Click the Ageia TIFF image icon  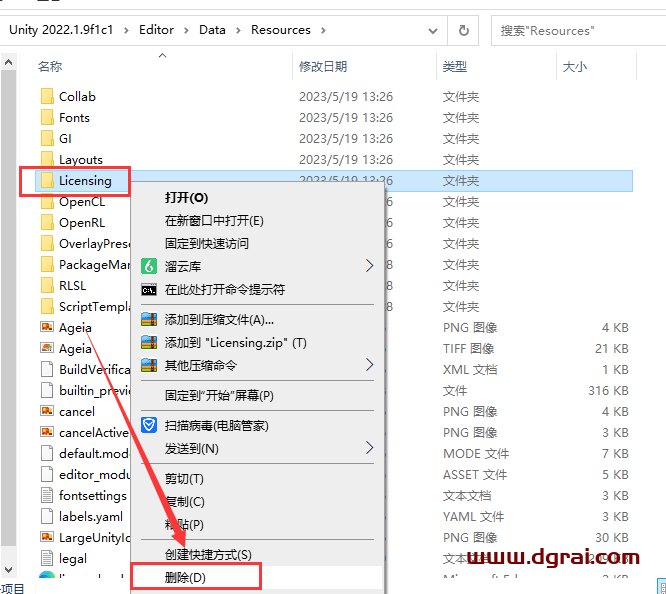click(x=47, y=348)
